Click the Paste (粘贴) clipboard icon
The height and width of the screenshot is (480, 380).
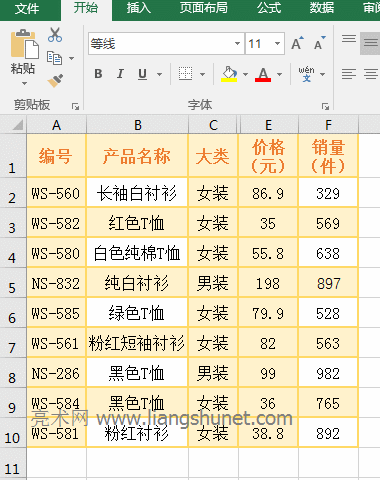coord(24,44)
